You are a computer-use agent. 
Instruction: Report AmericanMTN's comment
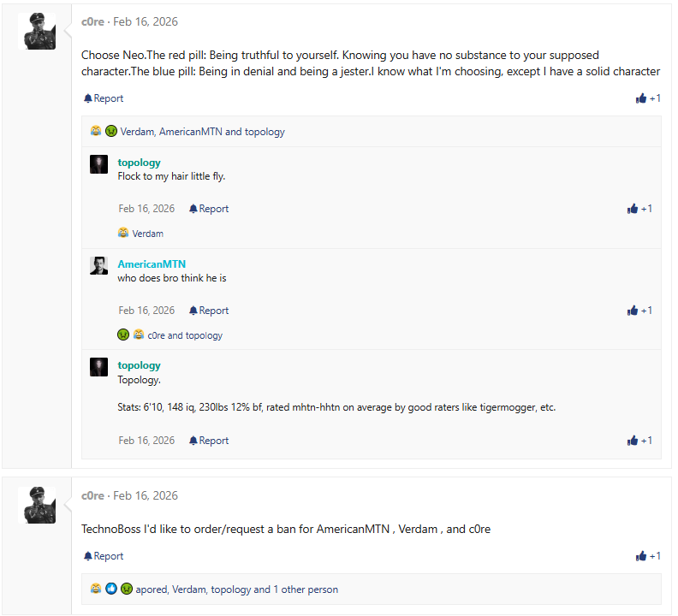pyautogui.click(x=209, y=311)
